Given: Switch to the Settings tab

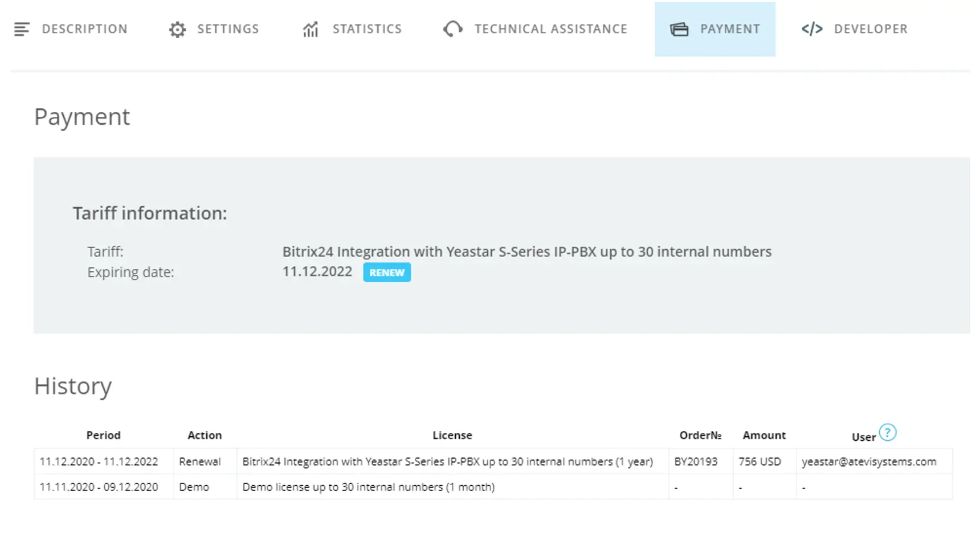Looking at the screenshot, I should [228, 29].
